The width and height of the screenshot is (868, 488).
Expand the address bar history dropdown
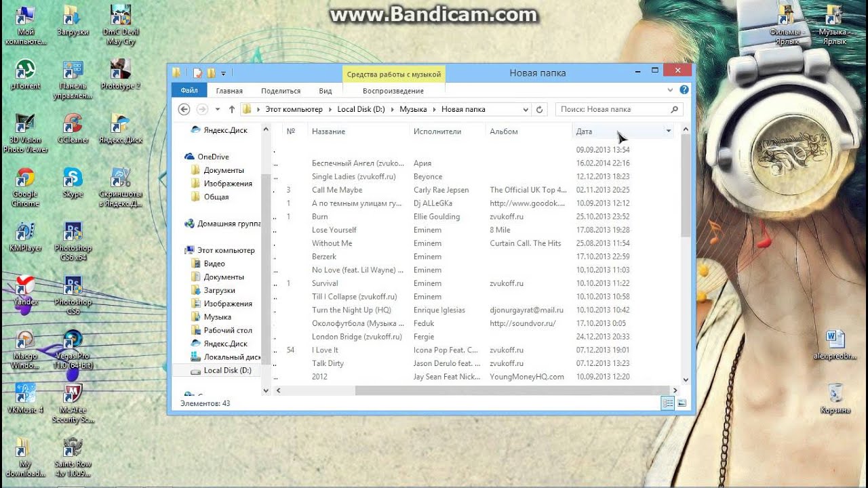pyautogui.click(x=526, y=109)
